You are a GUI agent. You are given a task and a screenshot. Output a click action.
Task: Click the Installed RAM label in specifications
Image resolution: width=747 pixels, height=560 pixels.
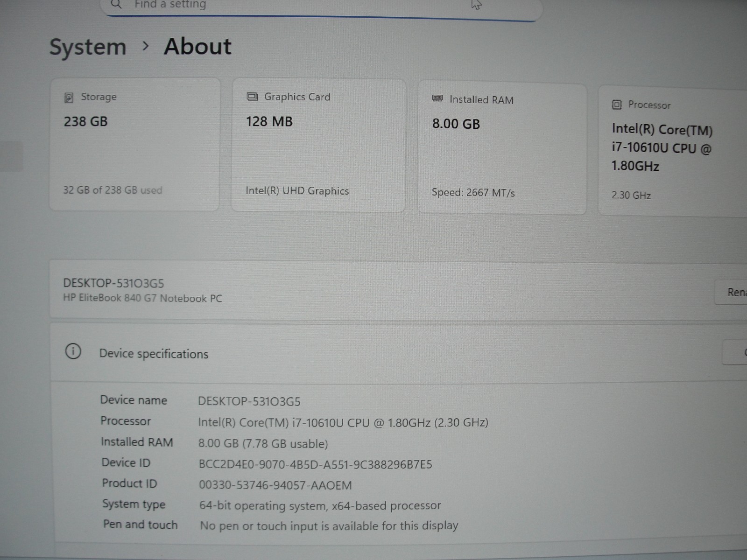(x=137, y=442)
